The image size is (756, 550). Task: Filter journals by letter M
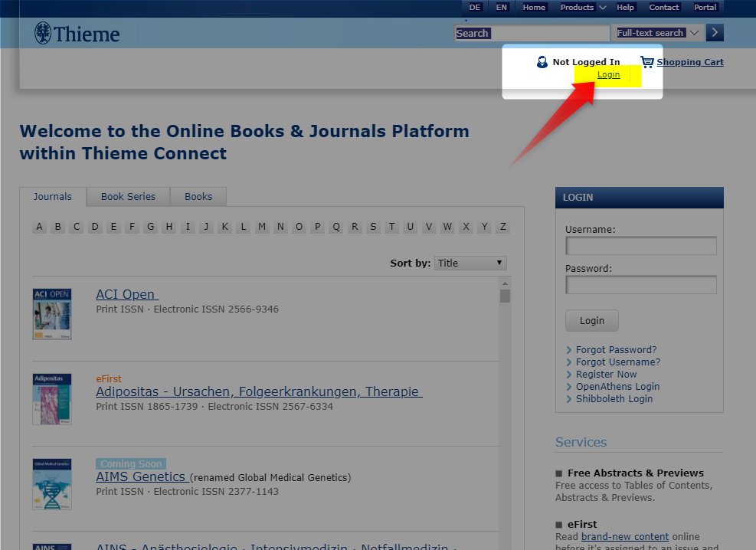click(262, 227)
